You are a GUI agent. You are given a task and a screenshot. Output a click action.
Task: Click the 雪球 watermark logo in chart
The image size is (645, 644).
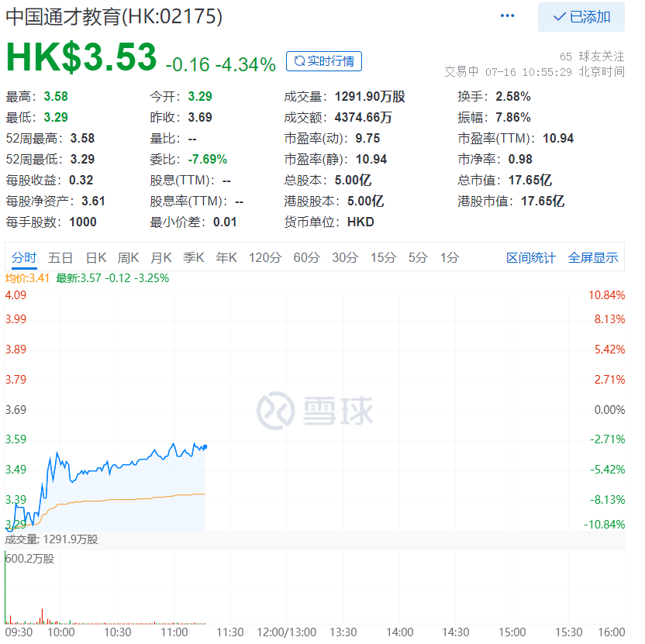(x=316, y=411)
